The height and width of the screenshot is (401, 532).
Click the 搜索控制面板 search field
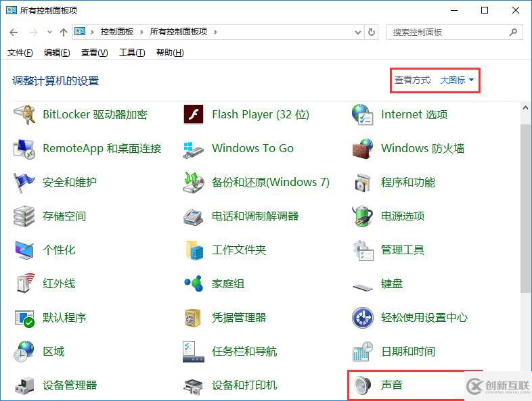pyautogui.click(x=454, y=32)
